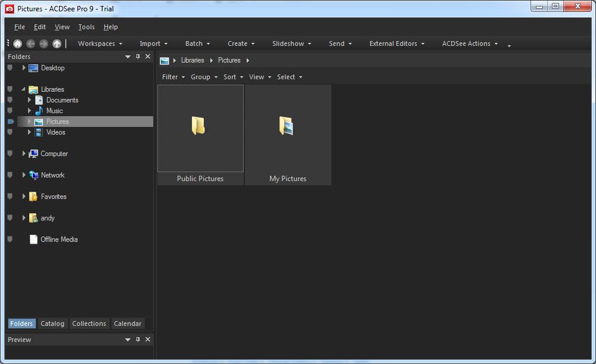Toggle the Easy-Select marker beside Desktop

(x=10, y=67)
